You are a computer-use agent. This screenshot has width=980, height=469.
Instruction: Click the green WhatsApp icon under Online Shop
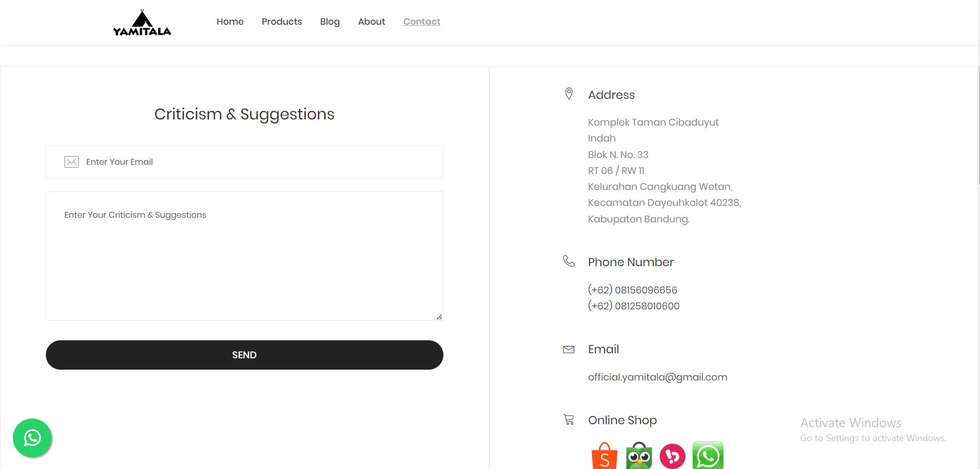click(708, 456)
